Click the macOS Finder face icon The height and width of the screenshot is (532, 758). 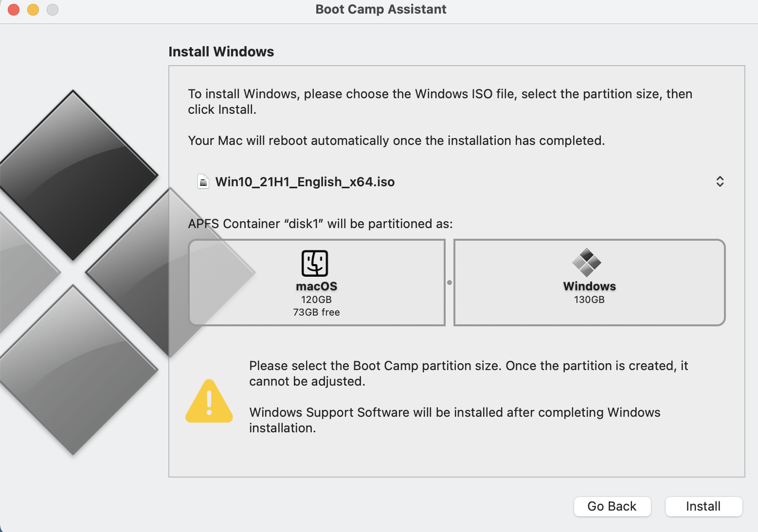click(315, 263)
